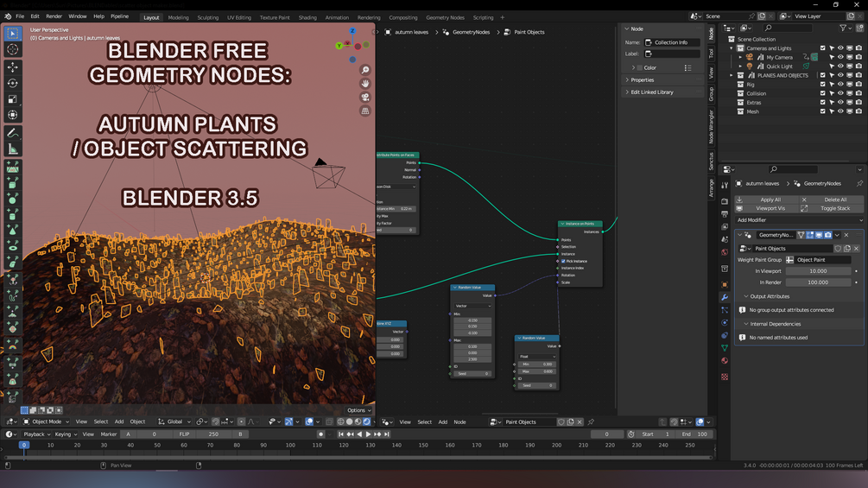Toggle Pick Instance checkbox on node
This screenshot has width=868, height=488.
[x=563, y=261]
